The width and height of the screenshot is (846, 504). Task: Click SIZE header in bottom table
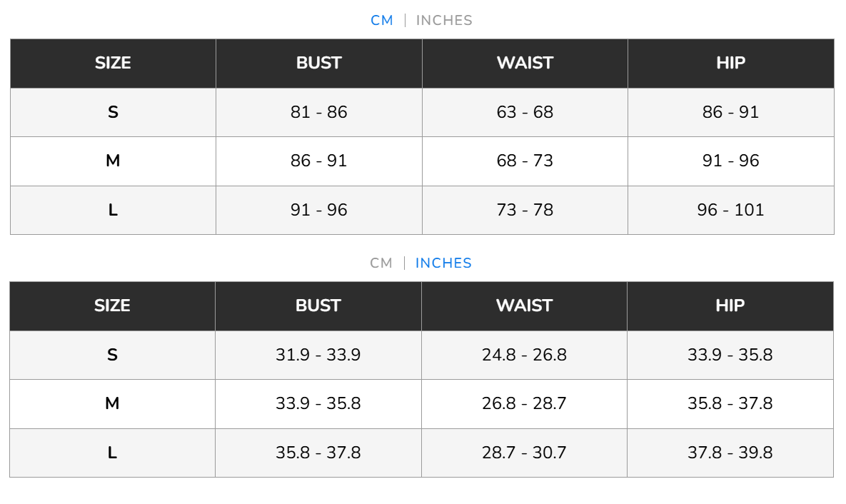point(112,306)
